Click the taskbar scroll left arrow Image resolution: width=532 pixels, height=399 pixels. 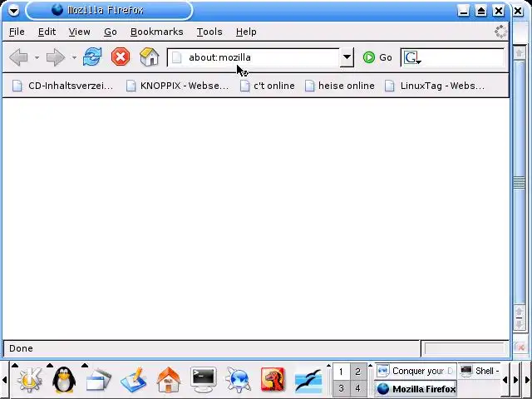(505, 380)
